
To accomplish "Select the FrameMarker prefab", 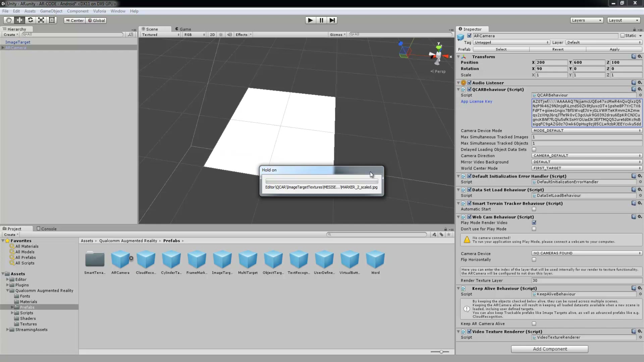I will [x=197, y=262].
